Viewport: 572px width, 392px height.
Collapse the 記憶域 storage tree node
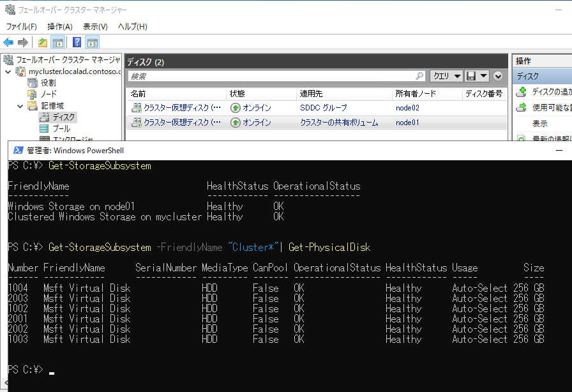tap(20, 106)
